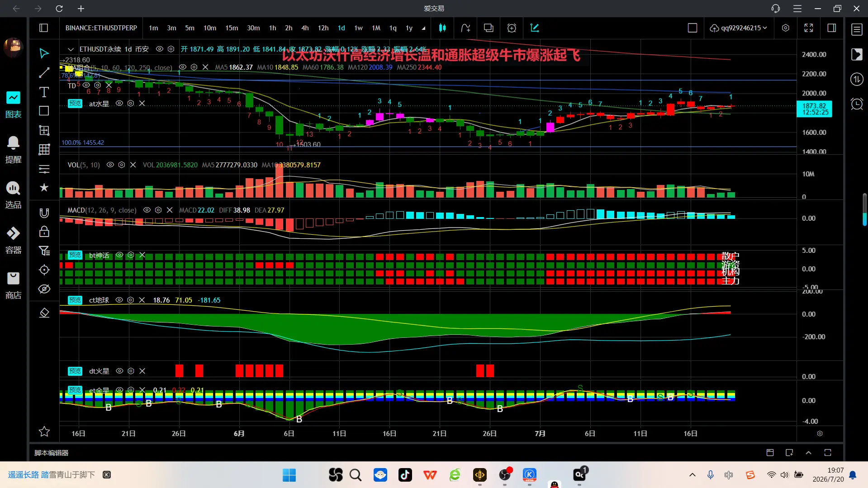The height and width of the screenshot is (488, 868).
Task: Toggle the right side panel
Action: [x=832, y=28]
